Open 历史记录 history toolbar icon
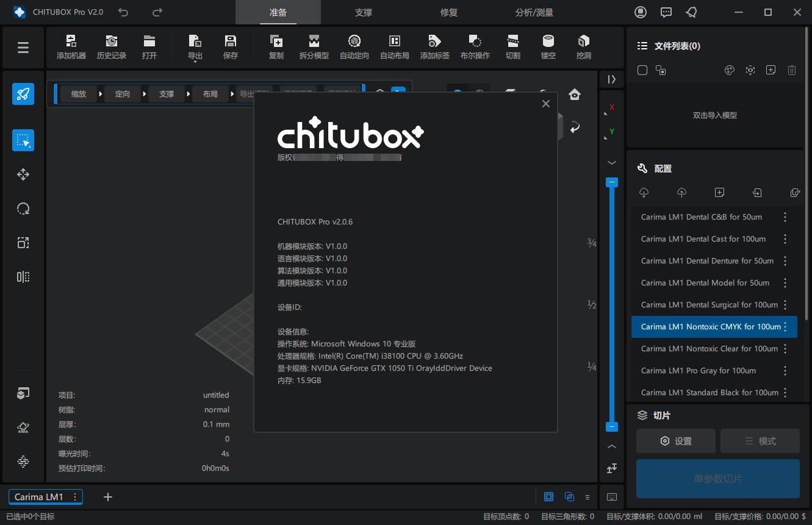The image size is (812, 525). pos(112,47)
